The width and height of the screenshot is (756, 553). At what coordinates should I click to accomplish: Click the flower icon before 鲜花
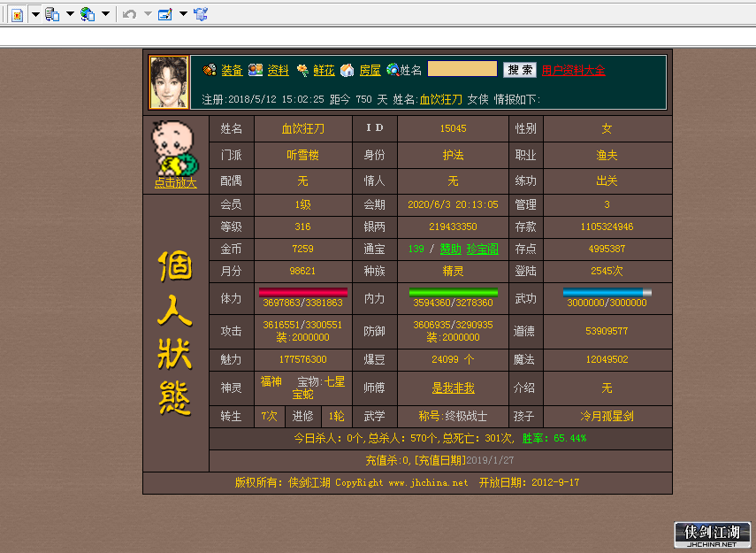tap(302, 71)
